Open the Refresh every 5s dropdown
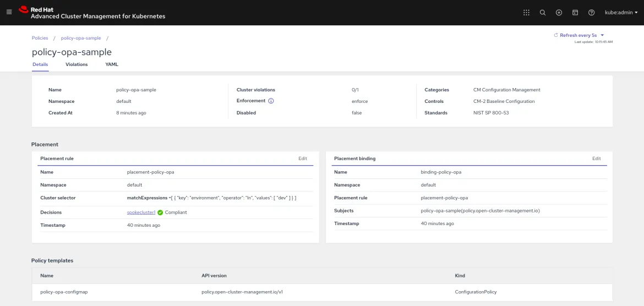 click(x=579, y=35)
